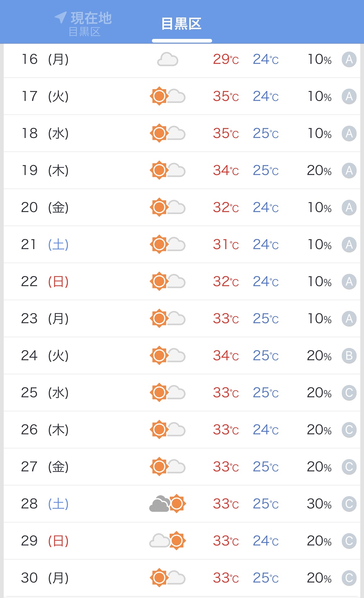The image size is (364, 598).
Task: Select the 目黒区 tab
Action: pos(182,24)
